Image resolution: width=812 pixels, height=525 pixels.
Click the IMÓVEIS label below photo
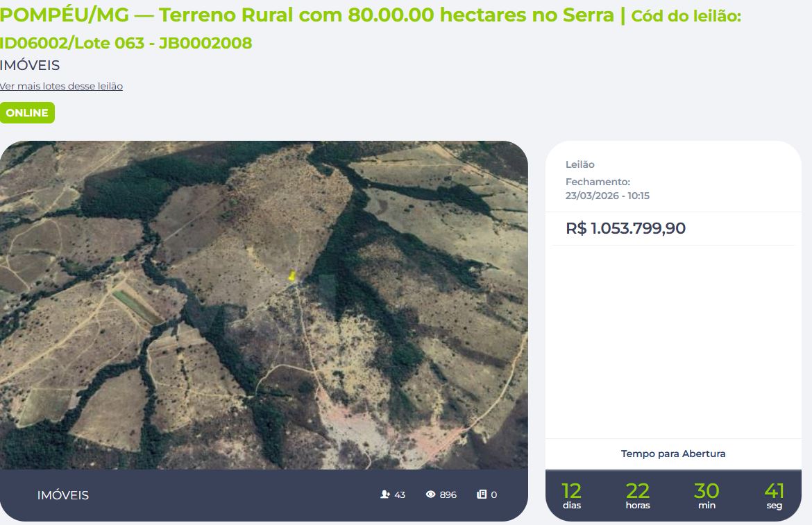click(x=62, y=495)
